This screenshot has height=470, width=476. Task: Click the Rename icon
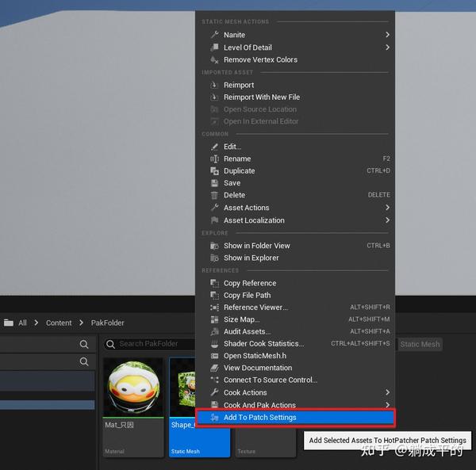pyautogui.click(x=214, y=159)
